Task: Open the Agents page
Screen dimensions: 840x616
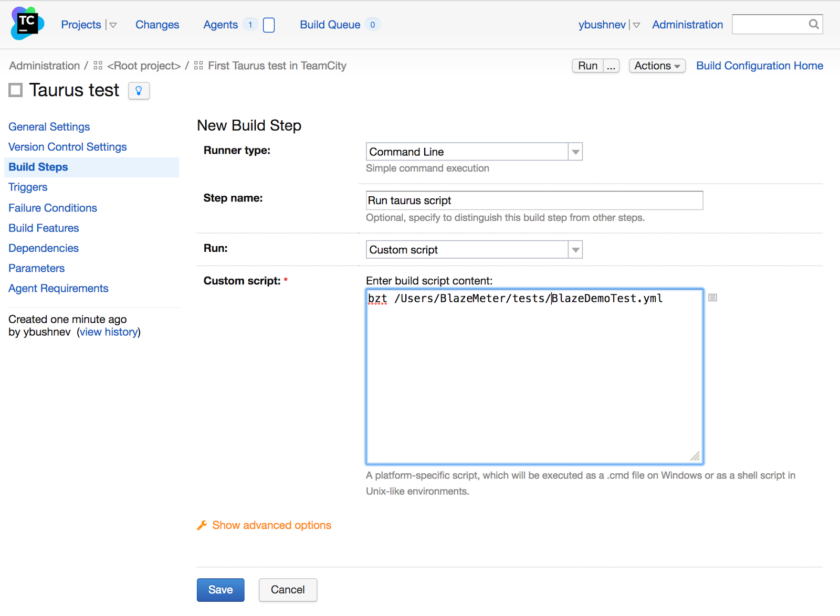Action: coord(220,25)
